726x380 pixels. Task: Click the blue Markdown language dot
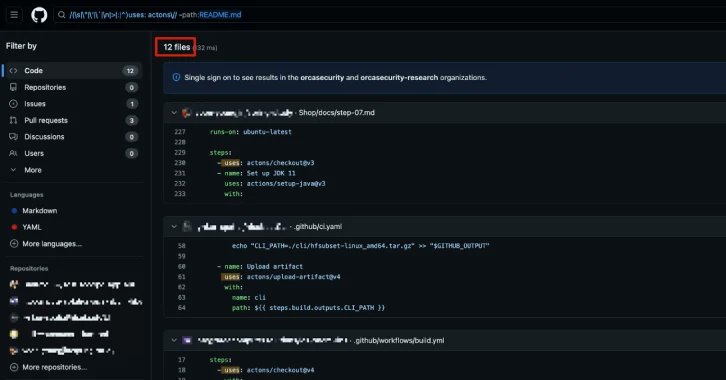[14, 211]
